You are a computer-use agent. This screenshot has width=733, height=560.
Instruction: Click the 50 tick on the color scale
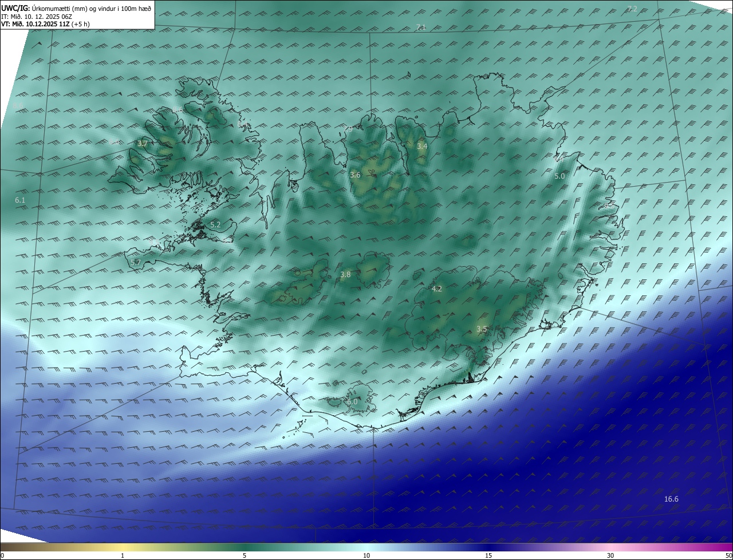[728, 555]
